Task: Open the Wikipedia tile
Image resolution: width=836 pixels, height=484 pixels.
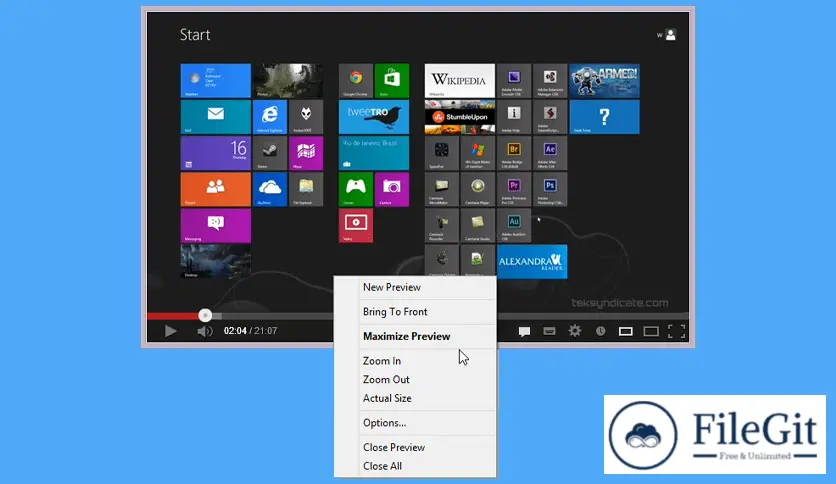Action: coord(460,80)
